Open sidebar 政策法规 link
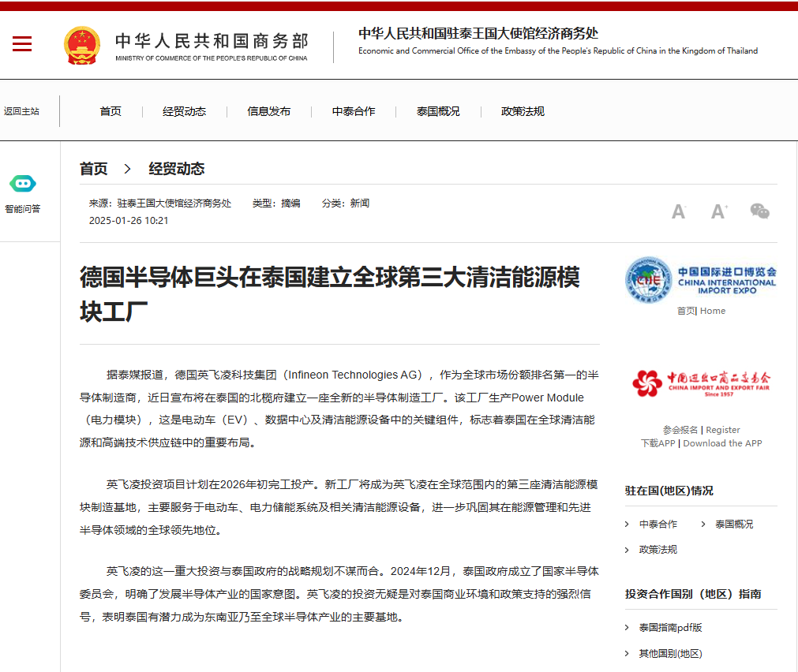 tap(658, 550)
